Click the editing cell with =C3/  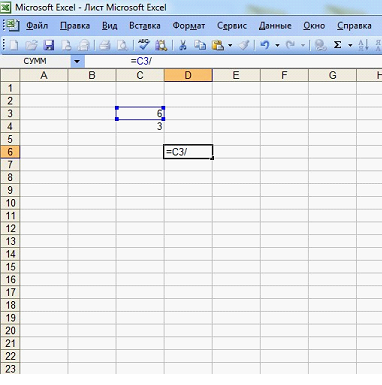click(188, 152)
